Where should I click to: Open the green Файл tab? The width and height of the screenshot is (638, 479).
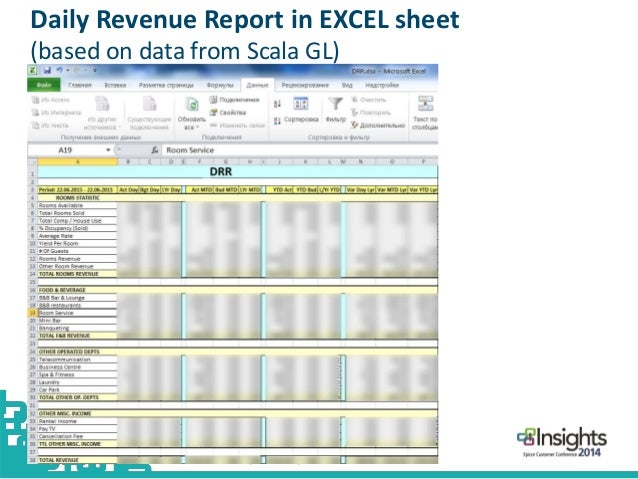pyautogui.click(x=44, y=85)
